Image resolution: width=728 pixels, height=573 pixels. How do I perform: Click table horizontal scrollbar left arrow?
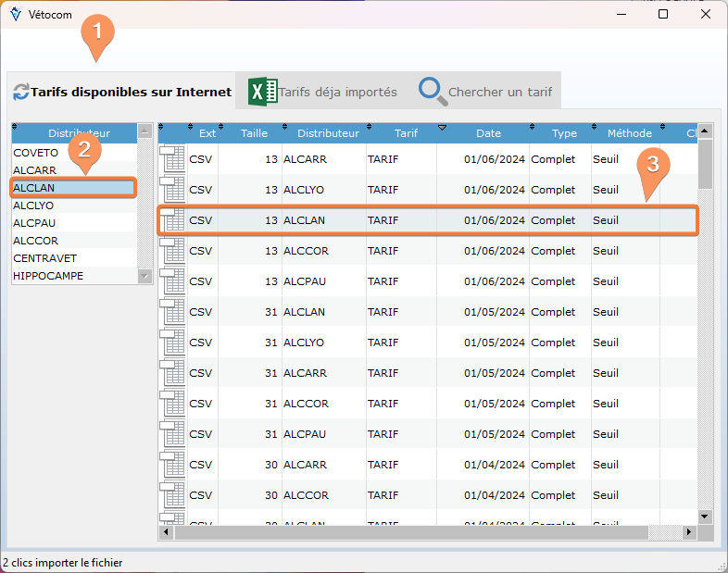[x=166, y=532]
